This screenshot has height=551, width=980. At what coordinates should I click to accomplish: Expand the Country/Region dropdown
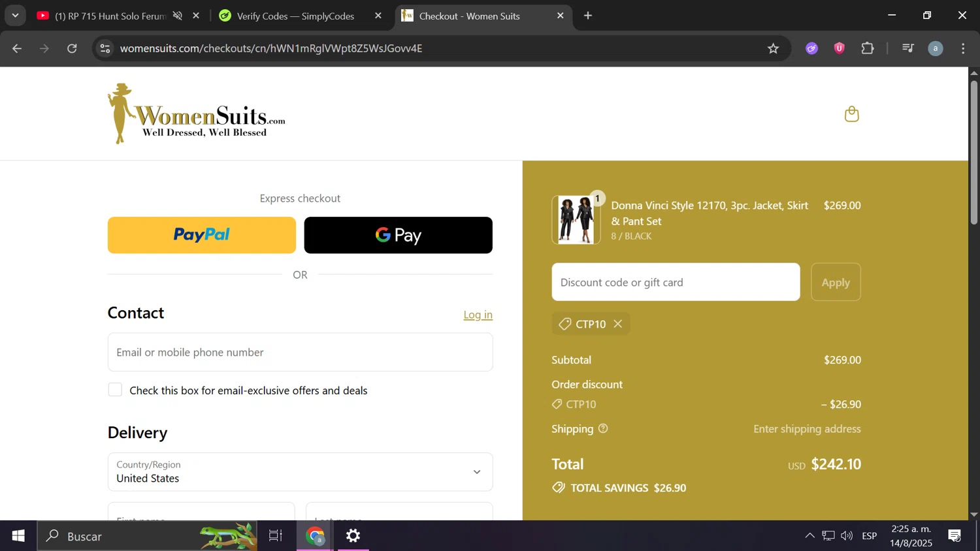point(301,472)
